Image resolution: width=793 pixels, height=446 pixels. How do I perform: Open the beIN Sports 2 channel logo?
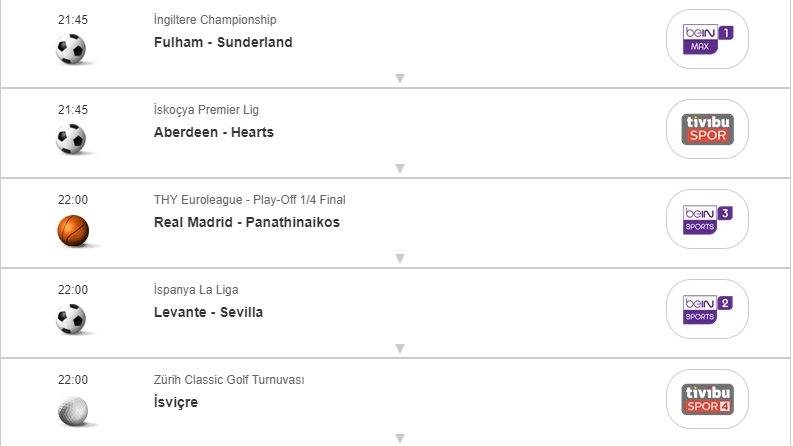[707, 309]
